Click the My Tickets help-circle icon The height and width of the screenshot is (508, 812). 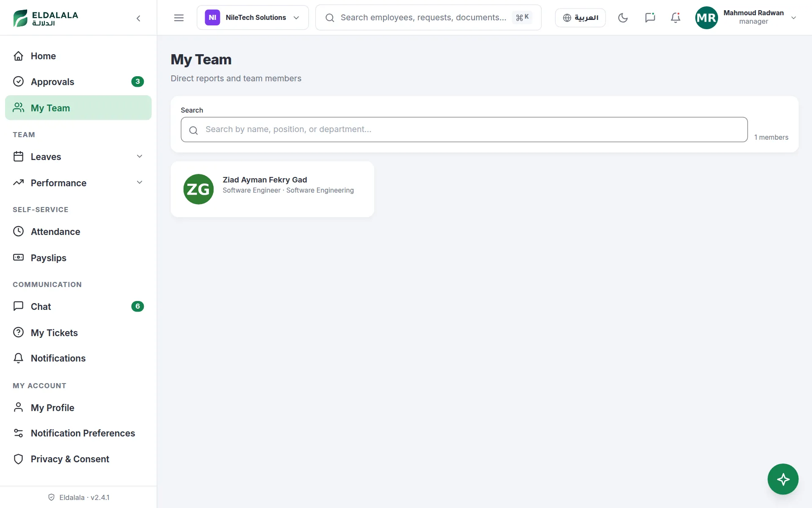[x=18, y=332]
